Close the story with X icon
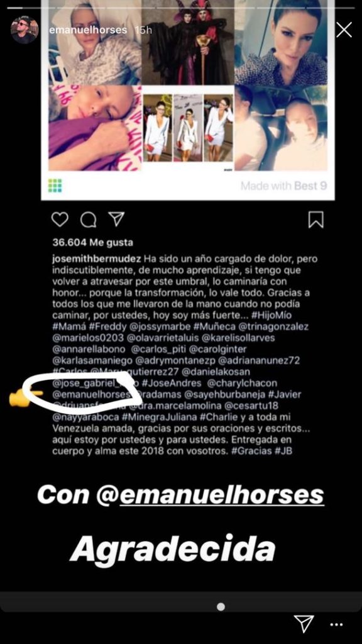Screen dimensions: 362x644 344,30
